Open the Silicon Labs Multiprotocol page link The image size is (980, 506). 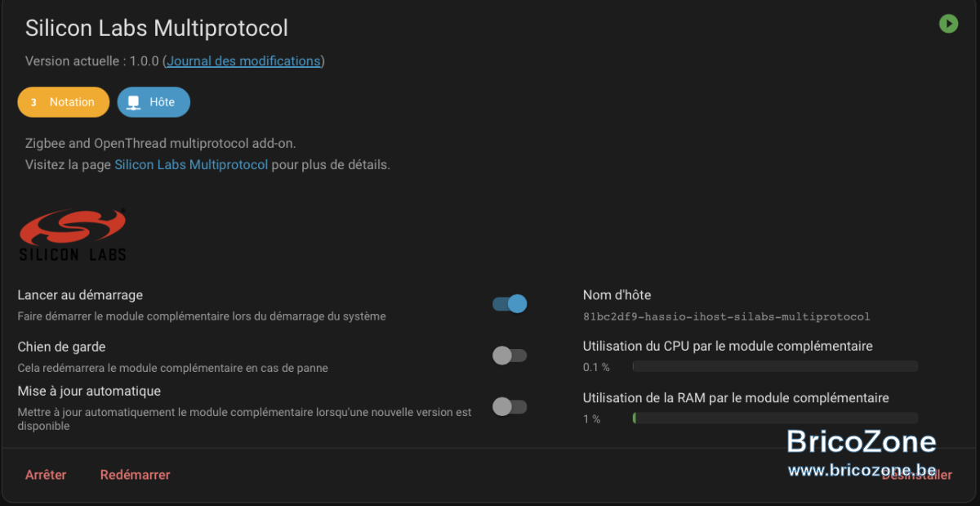click(x=191, y=164)
